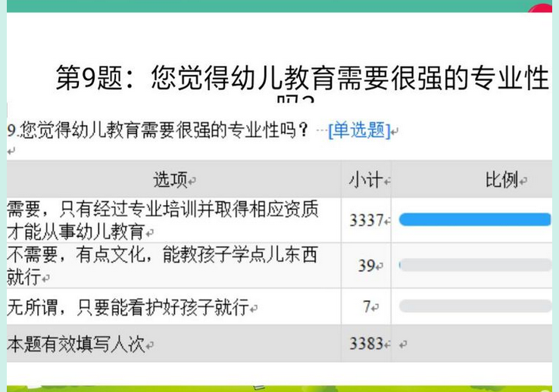
Task: Click the count 39 cell
Action: pos(367,266)
